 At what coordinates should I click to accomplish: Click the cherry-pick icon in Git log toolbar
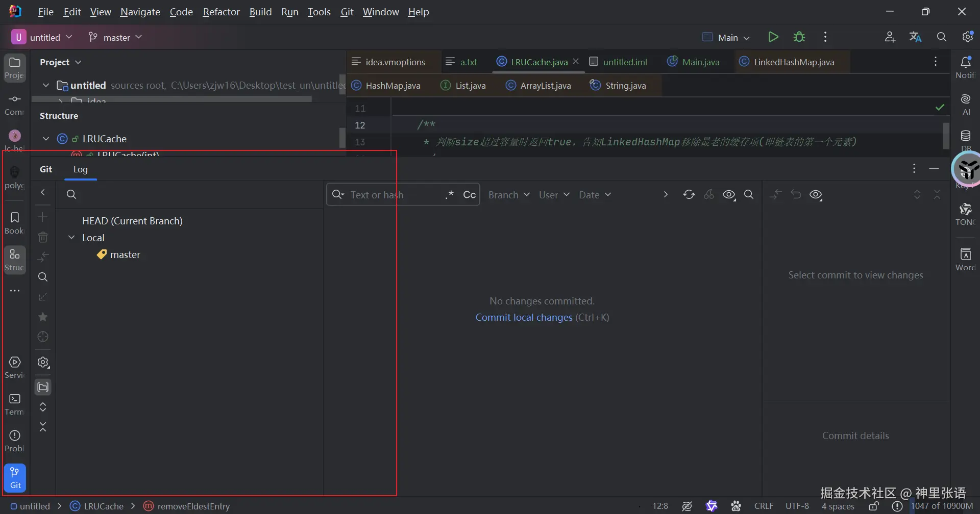pyautogui.click(x=709, y=194)
